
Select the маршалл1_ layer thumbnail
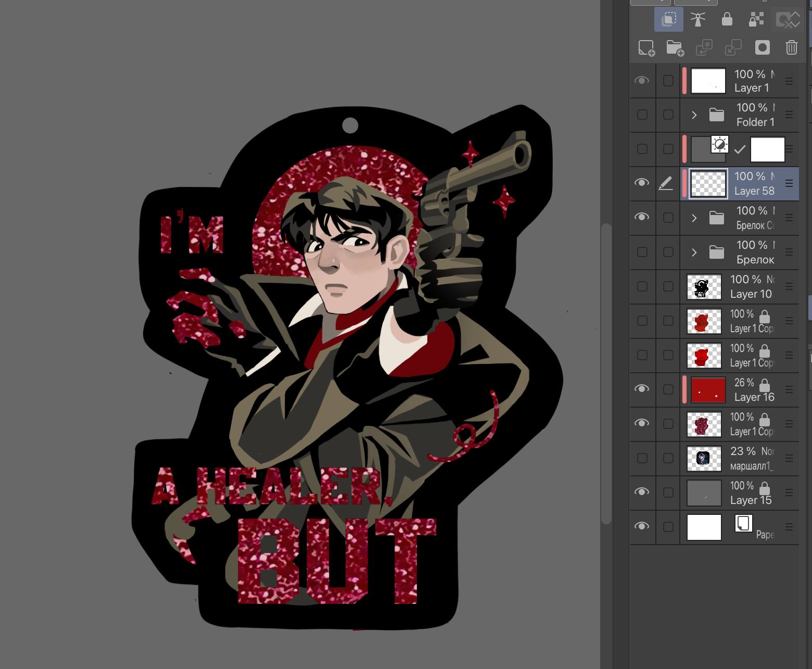tap(704, 459)
